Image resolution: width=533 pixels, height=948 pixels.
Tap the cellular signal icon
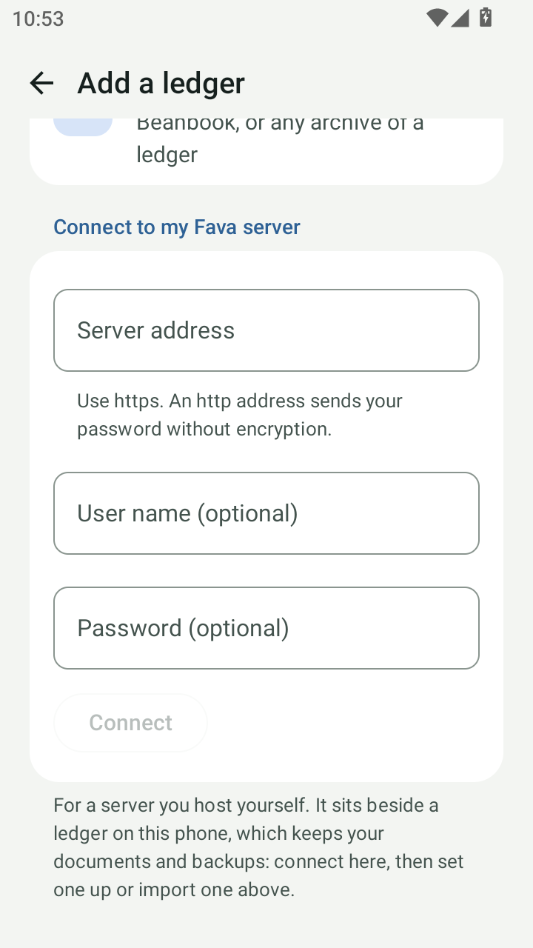click(459, 18)
